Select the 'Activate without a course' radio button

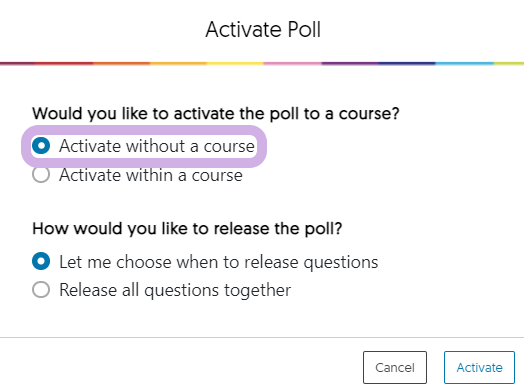[41, 146]
